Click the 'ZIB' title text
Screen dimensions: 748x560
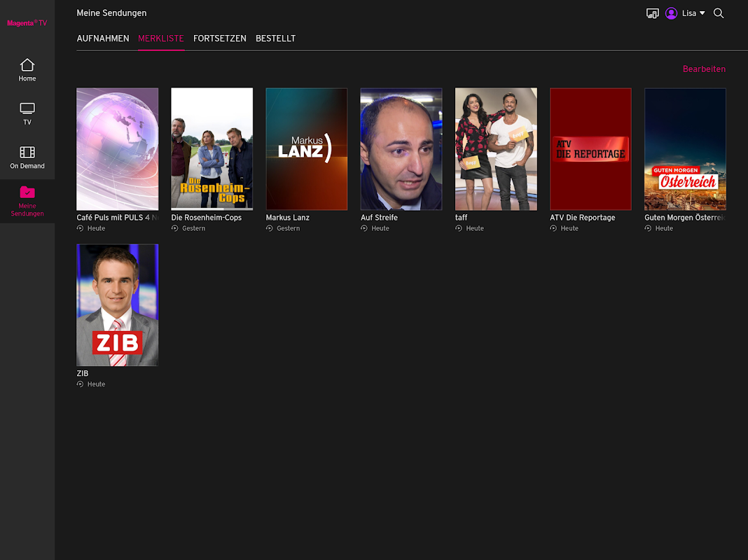83,373
